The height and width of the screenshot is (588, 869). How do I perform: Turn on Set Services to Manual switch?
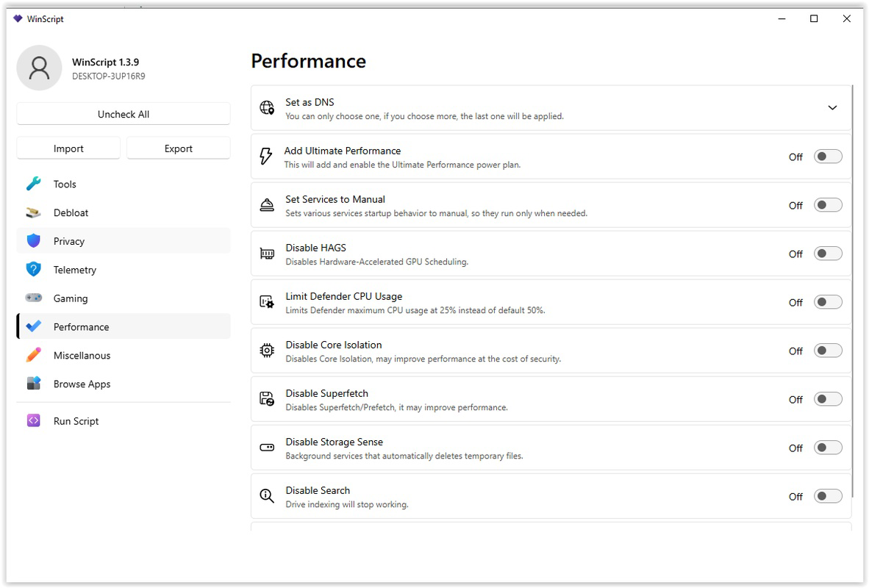coord(828,205)
